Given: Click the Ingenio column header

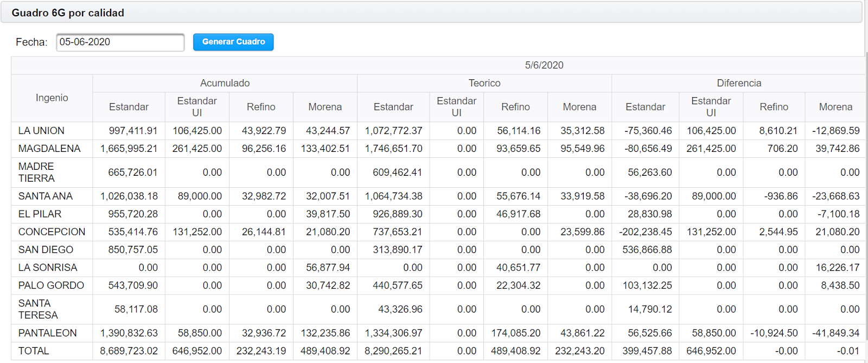Looking at the screenshot, I should pyautogui.click(x=52, y=98).
